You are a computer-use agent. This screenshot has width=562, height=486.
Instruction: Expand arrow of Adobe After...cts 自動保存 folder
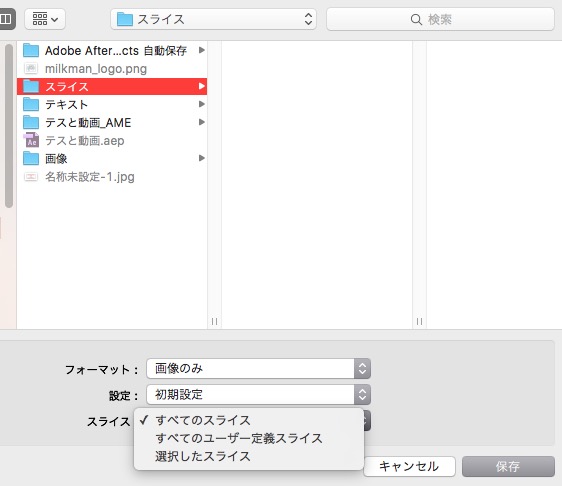[202, 50]
